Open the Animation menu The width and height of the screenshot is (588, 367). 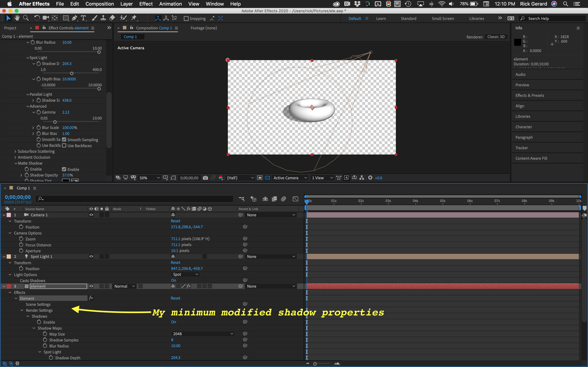point(170,4)
